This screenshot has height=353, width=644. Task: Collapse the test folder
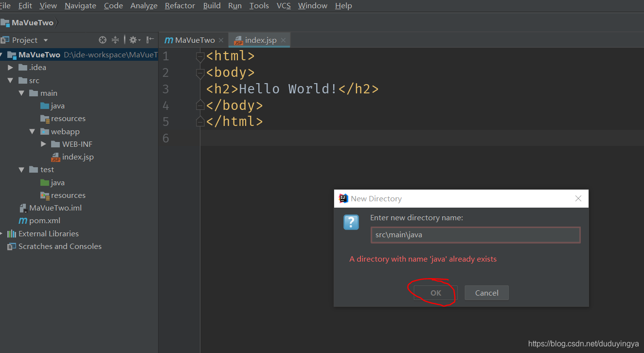pos(21,170)
